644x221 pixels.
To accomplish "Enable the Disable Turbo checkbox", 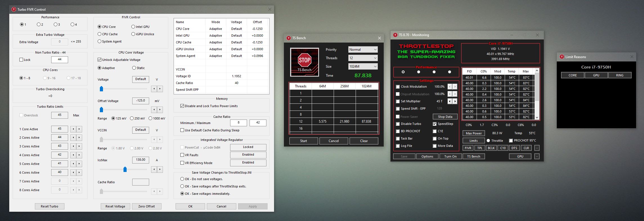I will pyautogui.click(x=398, y=124).
